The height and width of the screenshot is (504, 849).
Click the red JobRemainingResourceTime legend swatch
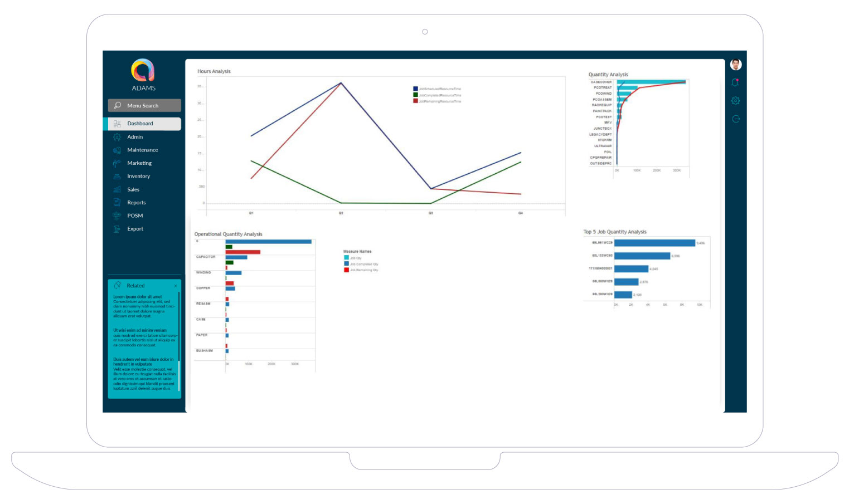pos(415,101)
